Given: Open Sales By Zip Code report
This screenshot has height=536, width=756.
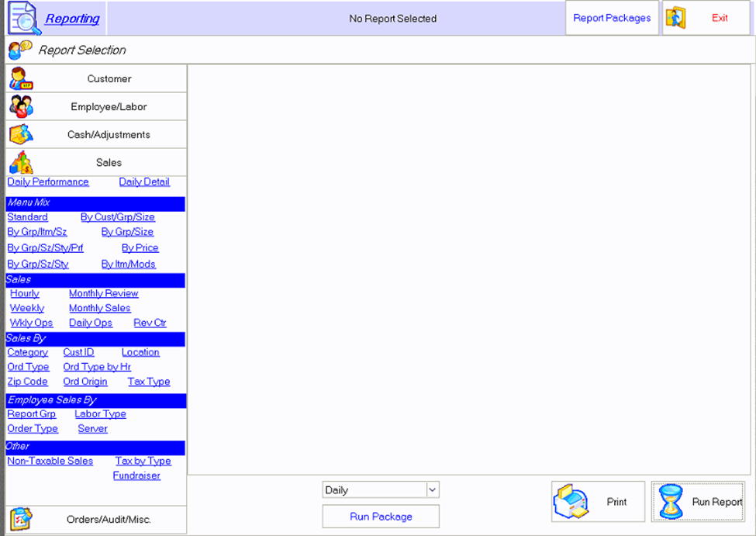Looking at the screenshot, I should (27, 381).
